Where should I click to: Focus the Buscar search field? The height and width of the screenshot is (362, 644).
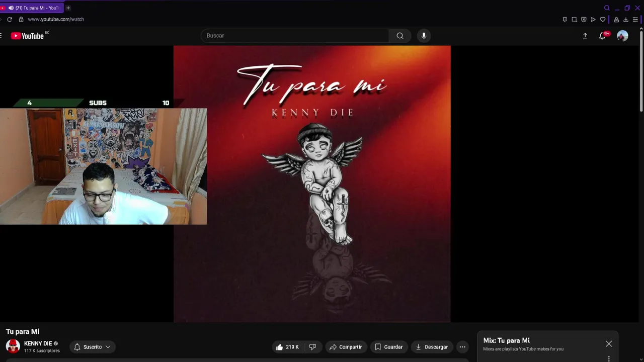tap(295, 36)
